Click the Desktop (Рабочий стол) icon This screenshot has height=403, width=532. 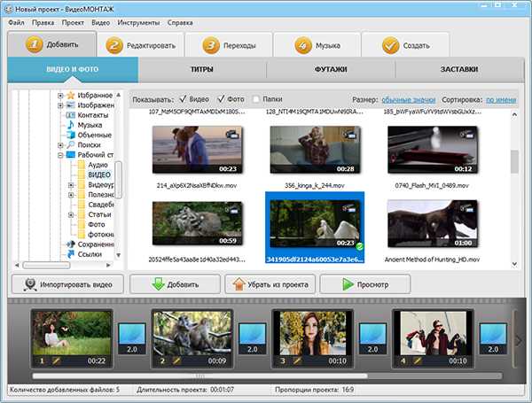click(x=71, y=155)
